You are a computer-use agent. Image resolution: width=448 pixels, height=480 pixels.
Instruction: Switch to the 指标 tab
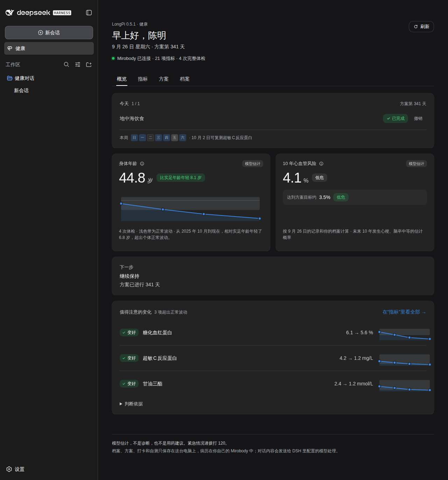[143, 79]
